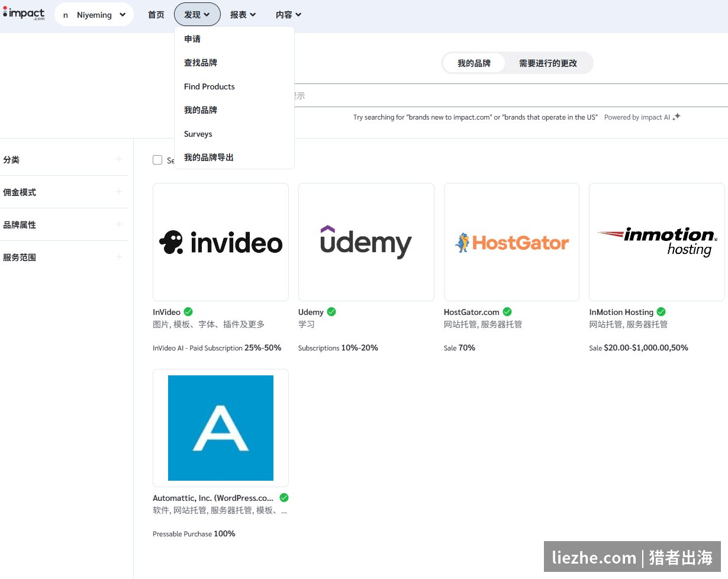This screenshot has height=579, width=728.
Task: Click InMotion 'Sale $20.00-$1,000.00,50%' text
Action: click(639, 348)
